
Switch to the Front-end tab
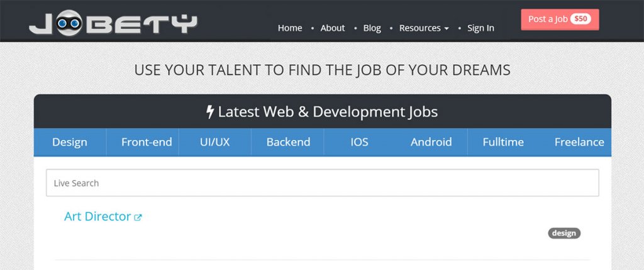click(x=147, y=142)
